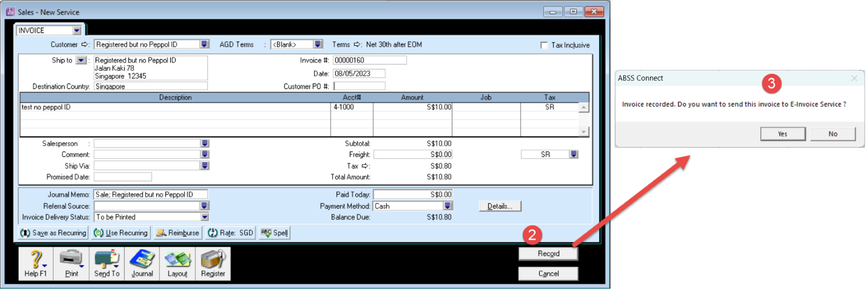The height and width of the screenshot is (293, 868).
Task: Click the Reimburse button
Action: 177,233
